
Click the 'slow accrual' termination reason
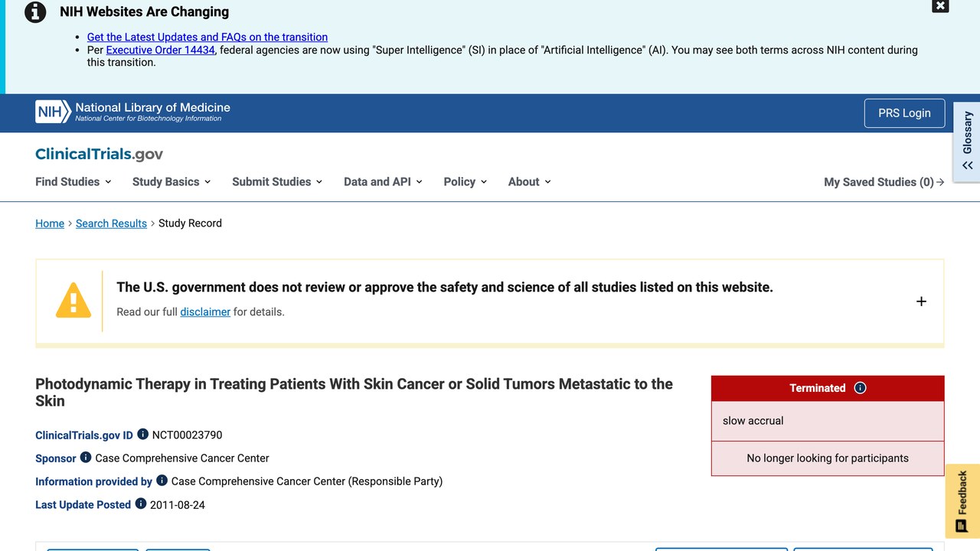[753, 421]
